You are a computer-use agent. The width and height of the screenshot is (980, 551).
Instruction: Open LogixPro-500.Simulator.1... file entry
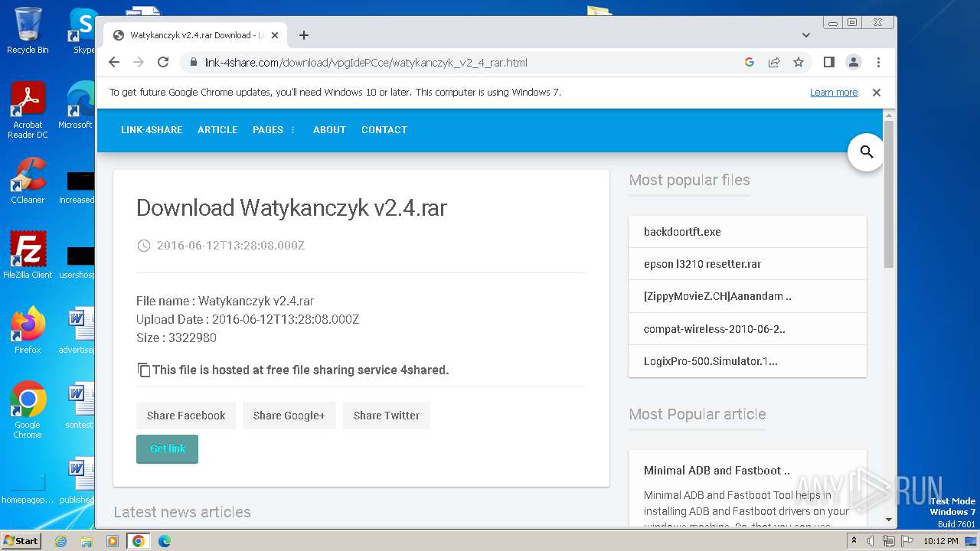(x=747, y=361)
